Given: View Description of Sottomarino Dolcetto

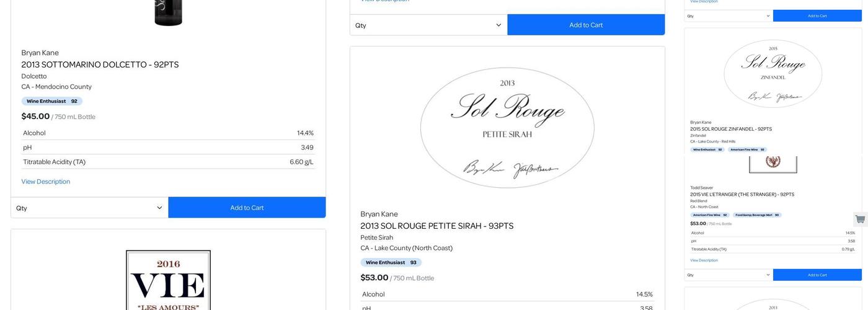Looking at the screenshot, I should pyautogui.click(x=46, y=182).
